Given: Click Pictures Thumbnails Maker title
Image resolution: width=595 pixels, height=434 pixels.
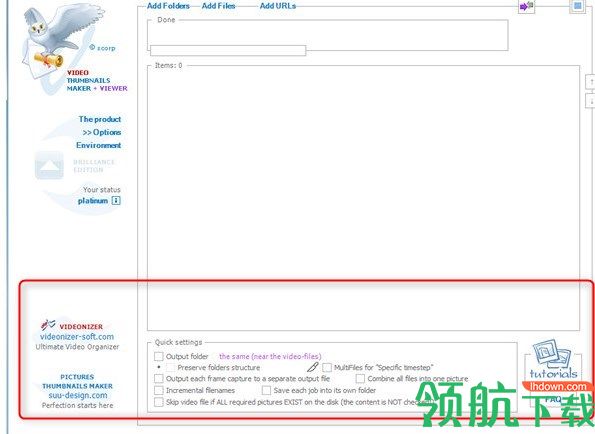Looking at the screenshot, I should tap(77, 381).
